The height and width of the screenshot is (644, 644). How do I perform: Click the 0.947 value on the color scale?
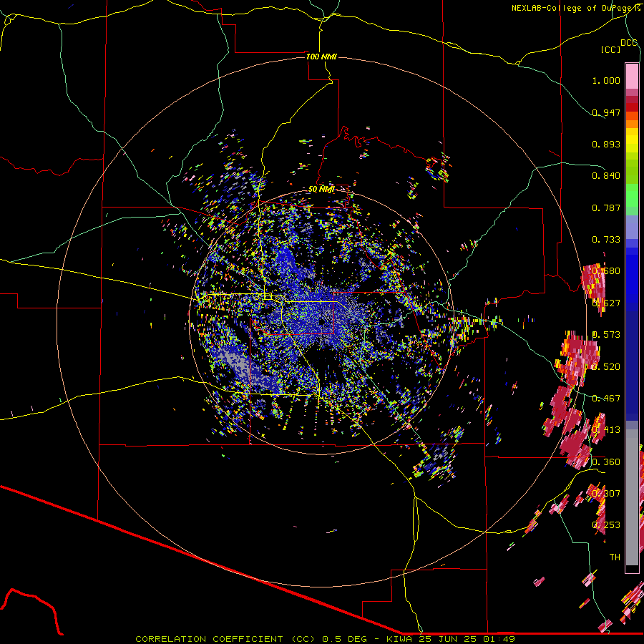606,112
